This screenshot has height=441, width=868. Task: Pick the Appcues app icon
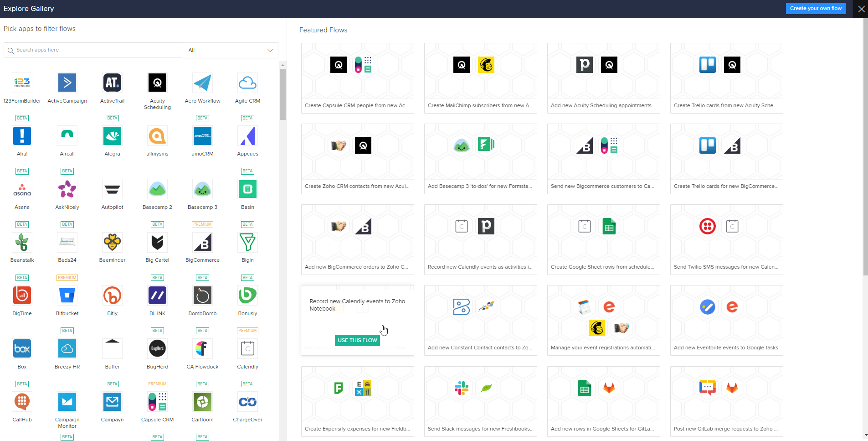pyautogui.click(x=247, y=136)
